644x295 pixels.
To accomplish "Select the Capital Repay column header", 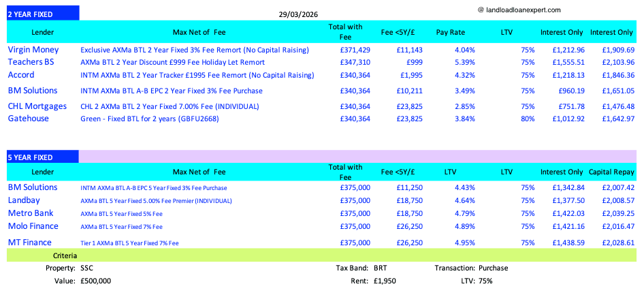I will [611, 172].
